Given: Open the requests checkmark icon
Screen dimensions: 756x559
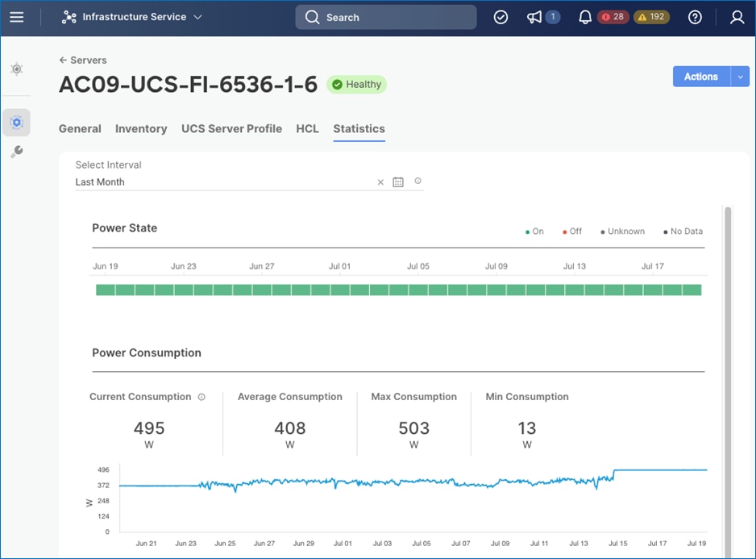Looking at the screenshot, I should 501,18.
